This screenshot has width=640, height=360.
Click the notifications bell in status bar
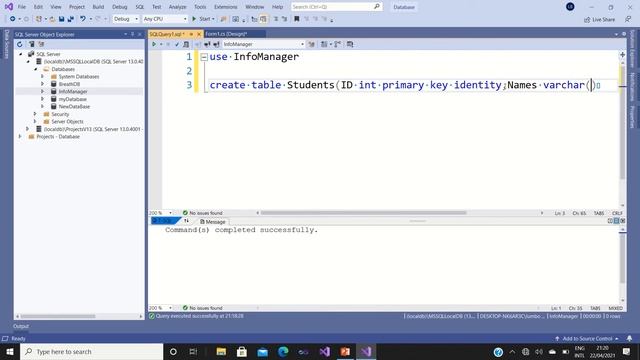click(x=629, y=338)
